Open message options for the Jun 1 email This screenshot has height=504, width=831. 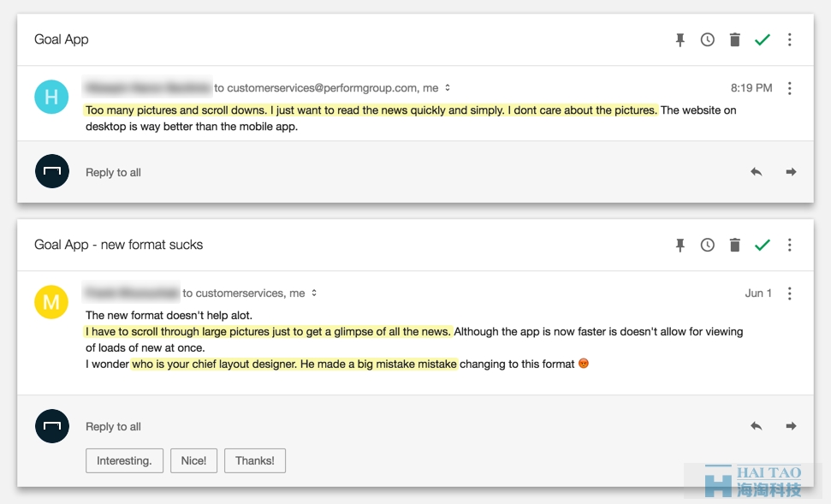[790, 294]
